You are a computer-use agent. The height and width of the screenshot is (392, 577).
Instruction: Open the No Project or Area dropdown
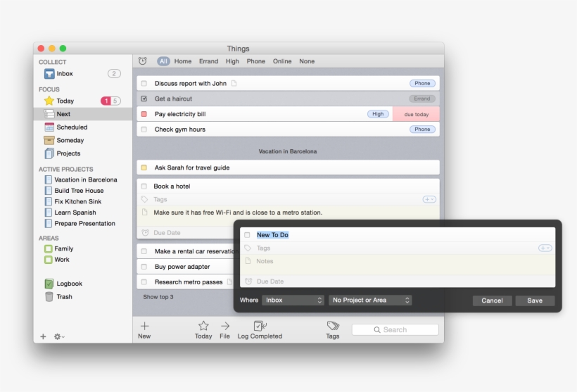tap(370, 301)
